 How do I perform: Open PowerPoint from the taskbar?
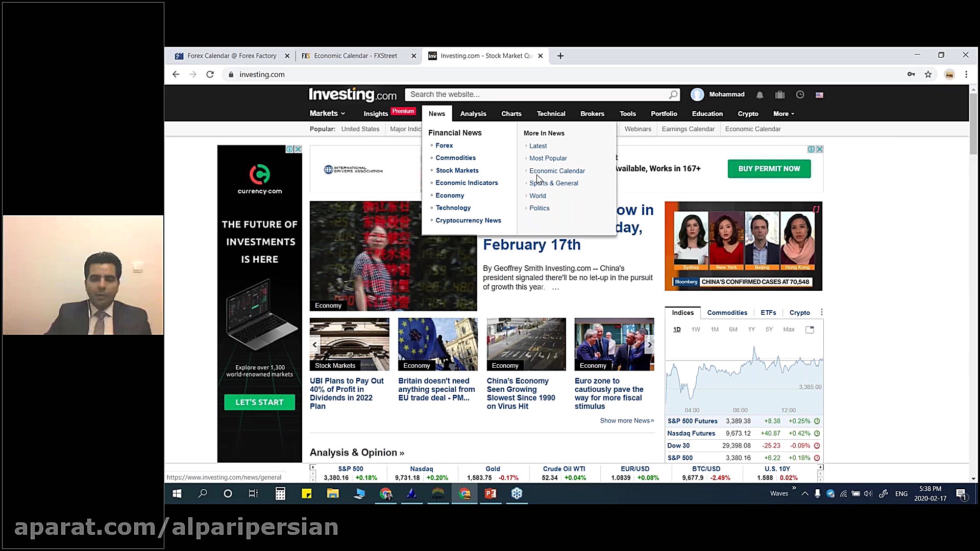pos(491,493)
